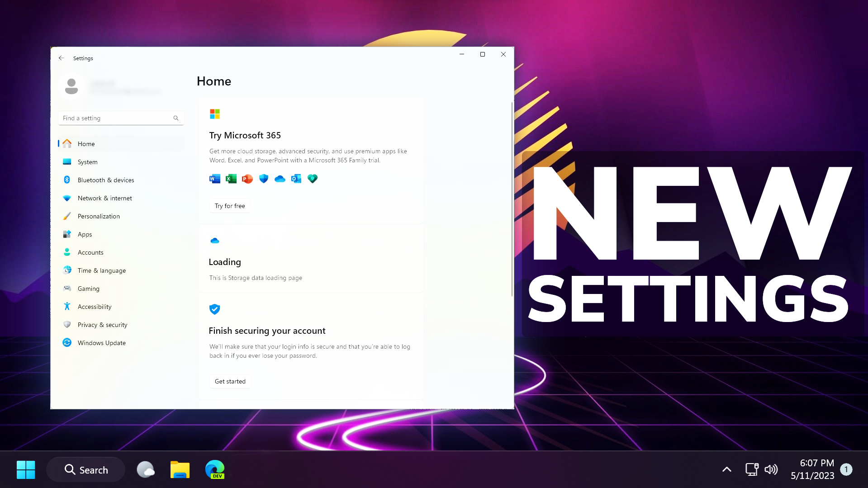Select the Family Safety heart icon
Screen dimensions: 868x488
312,179
